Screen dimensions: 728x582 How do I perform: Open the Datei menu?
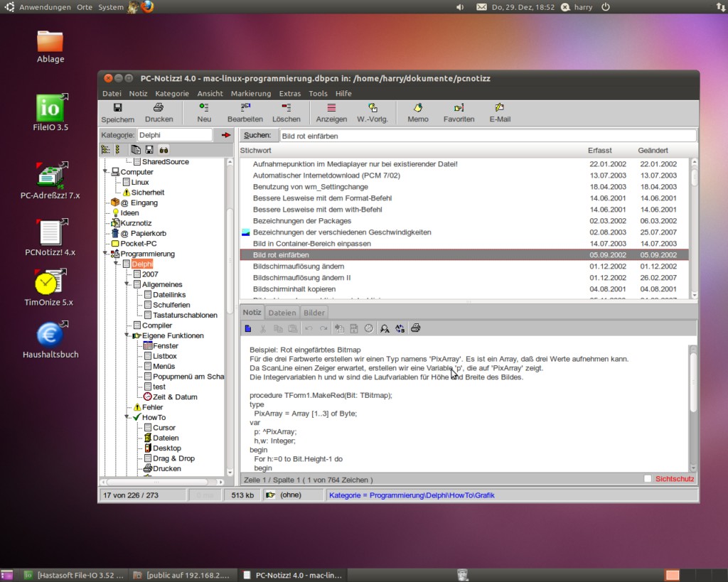112,93
